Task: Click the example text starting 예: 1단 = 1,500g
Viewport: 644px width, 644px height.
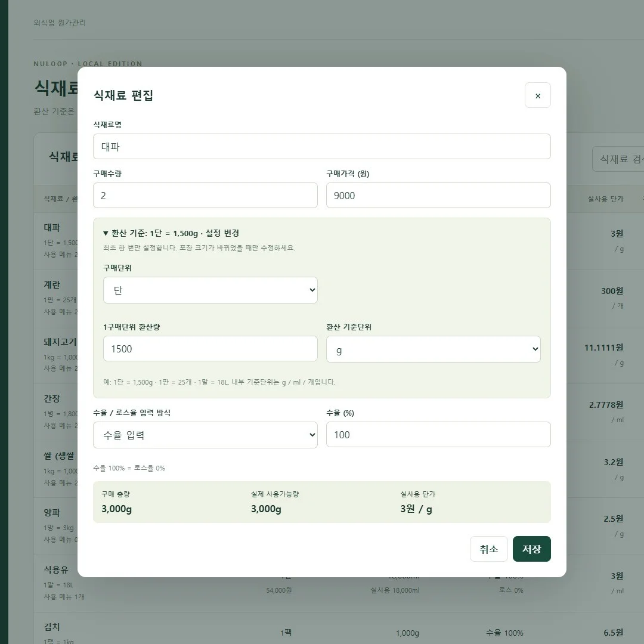Action: coord(219,382)
